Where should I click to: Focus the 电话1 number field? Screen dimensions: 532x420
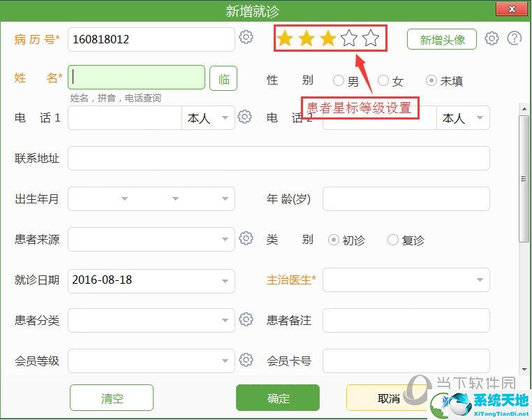pos(125,118)
